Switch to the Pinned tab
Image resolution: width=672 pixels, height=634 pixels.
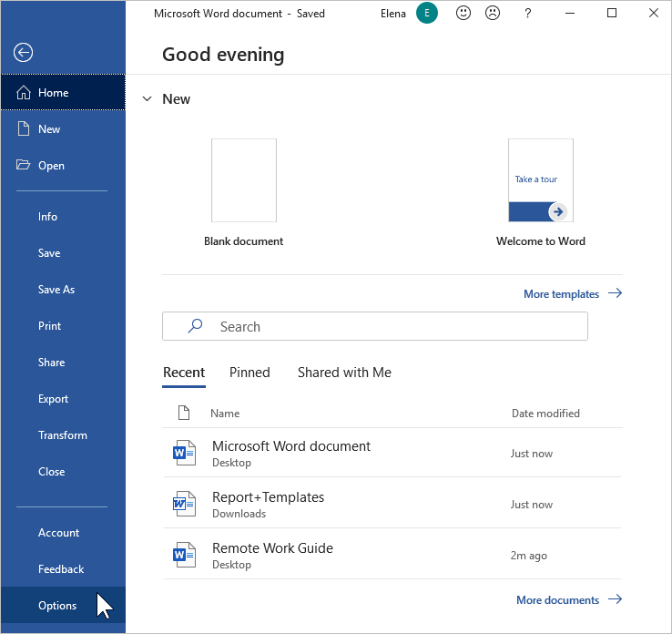click(x=249, y=372)
